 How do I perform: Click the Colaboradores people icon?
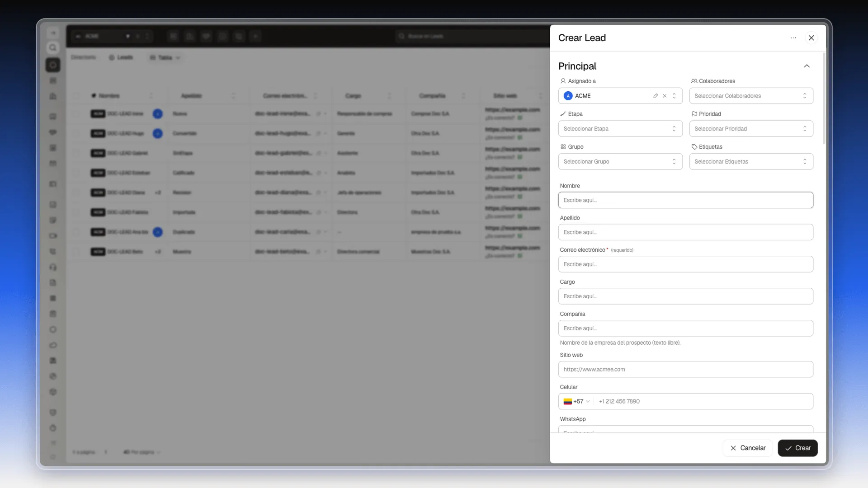click(x=694, y=81)
